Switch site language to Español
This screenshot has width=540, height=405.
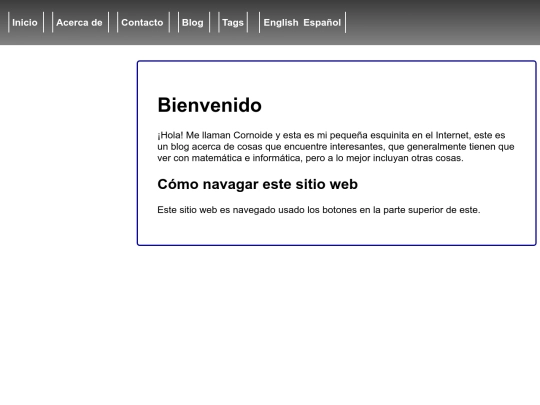coord(322,22)
